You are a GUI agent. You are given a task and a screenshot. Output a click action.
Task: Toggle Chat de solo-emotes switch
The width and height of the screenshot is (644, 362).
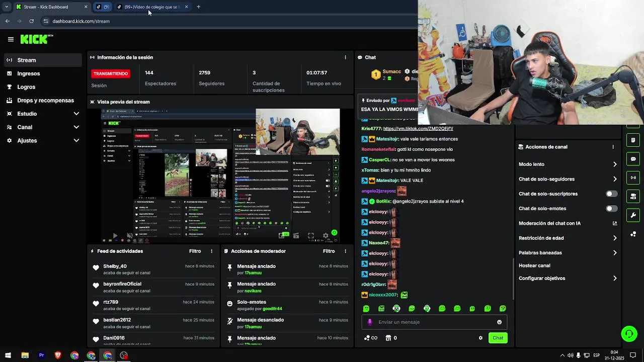tap(611, 208)
